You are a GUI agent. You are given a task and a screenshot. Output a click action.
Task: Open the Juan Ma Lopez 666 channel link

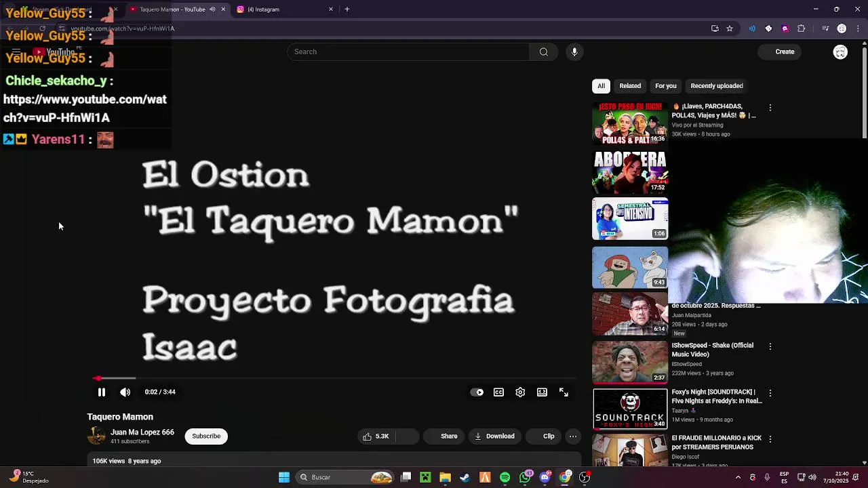point(142,432)
